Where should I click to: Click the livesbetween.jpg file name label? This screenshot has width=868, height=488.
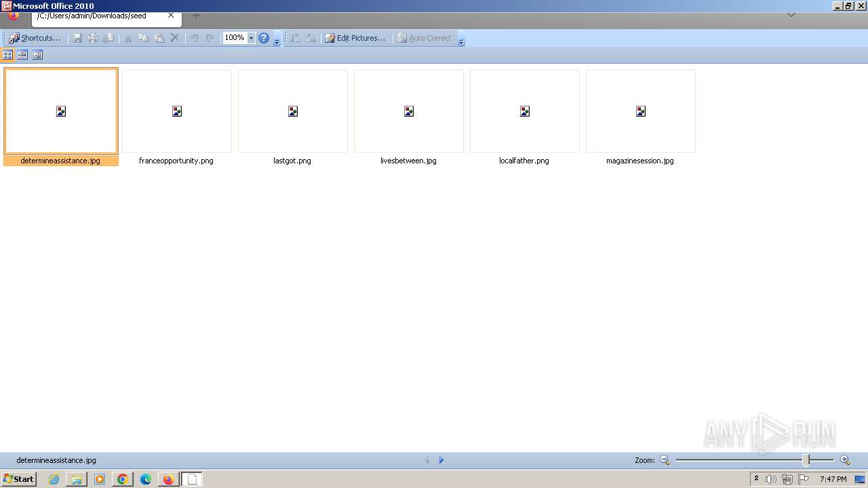tap(408, 161)
